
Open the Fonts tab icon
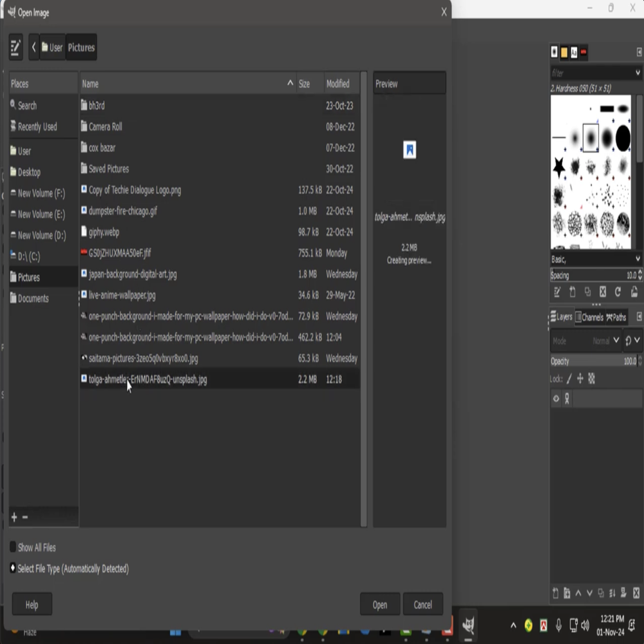tap(574, 52)
